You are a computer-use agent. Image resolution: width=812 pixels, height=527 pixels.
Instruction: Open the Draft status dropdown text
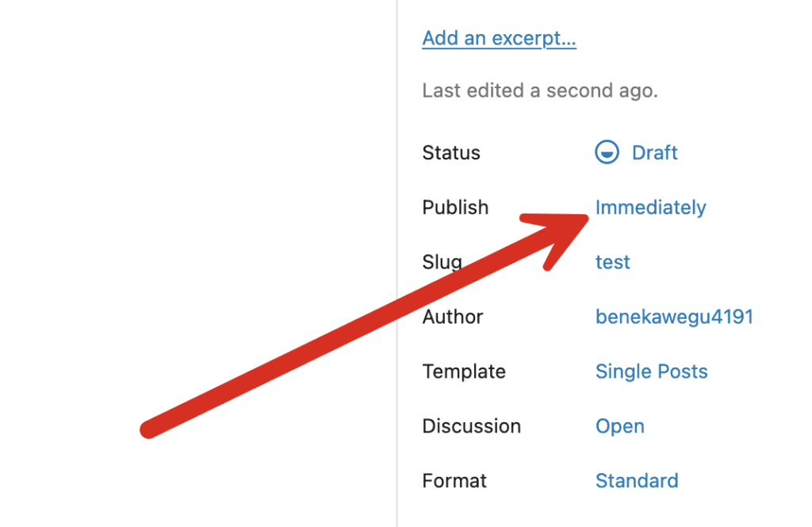pos(654,152)
